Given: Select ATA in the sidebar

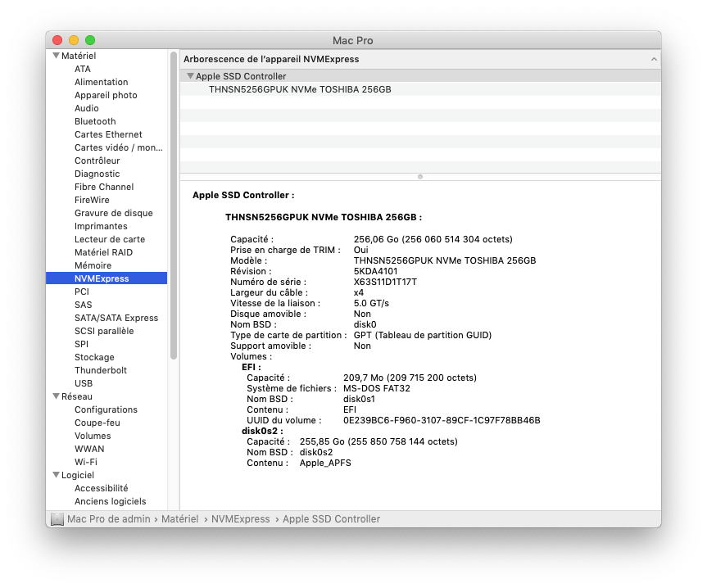Looking at the screenshot, I should pos(83,69).
